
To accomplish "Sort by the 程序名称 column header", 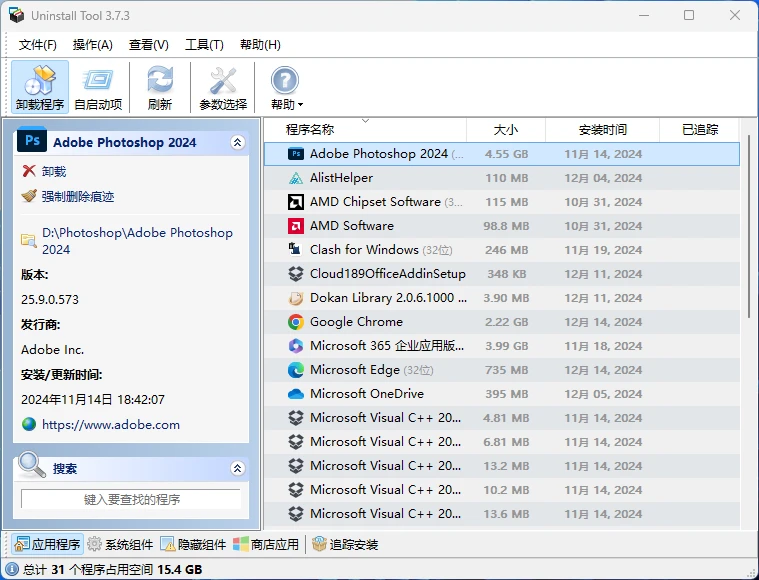I will (365, 130).
